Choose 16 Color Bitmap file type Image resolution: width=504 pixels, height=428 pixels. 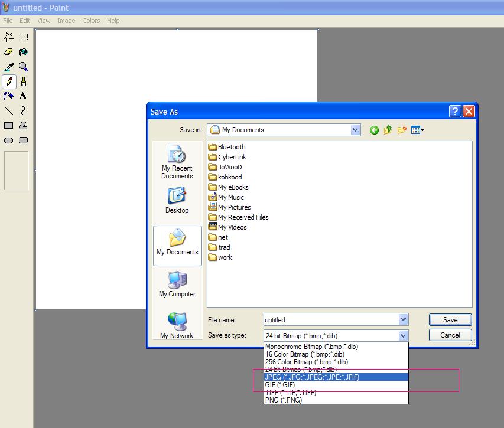point(336,354)
